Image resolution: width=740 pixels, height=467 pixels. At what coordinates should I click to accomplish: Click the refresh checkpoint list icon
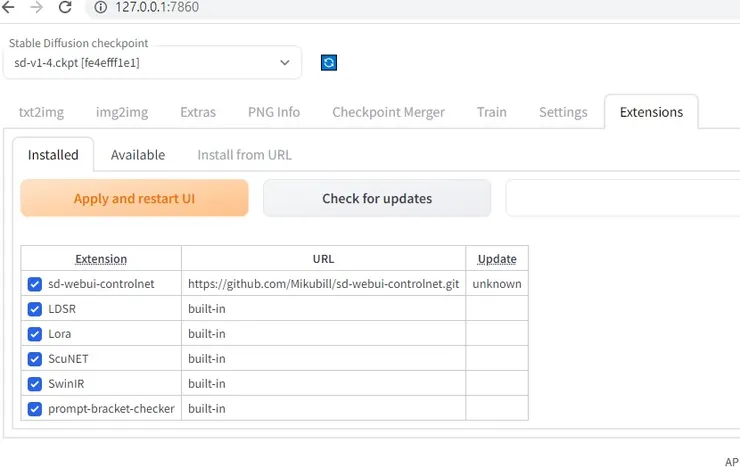pyautogui.click(x=329, y=63)
